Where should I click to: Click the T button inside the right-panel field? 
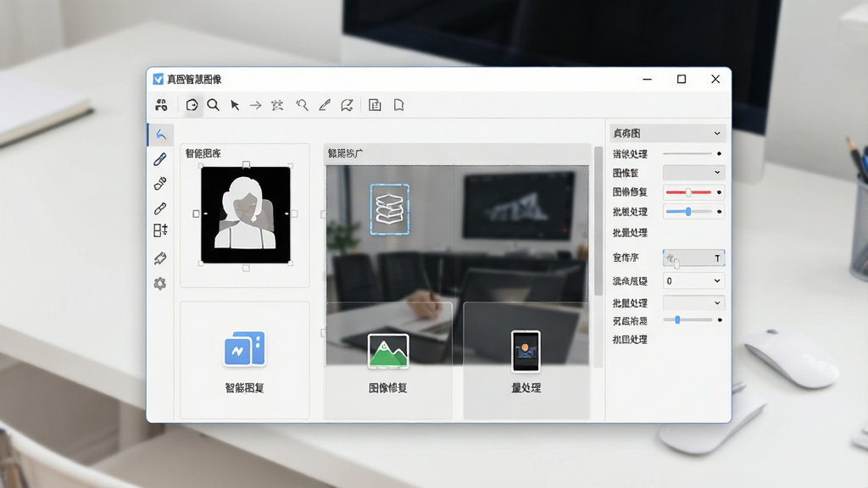(717, 258)
